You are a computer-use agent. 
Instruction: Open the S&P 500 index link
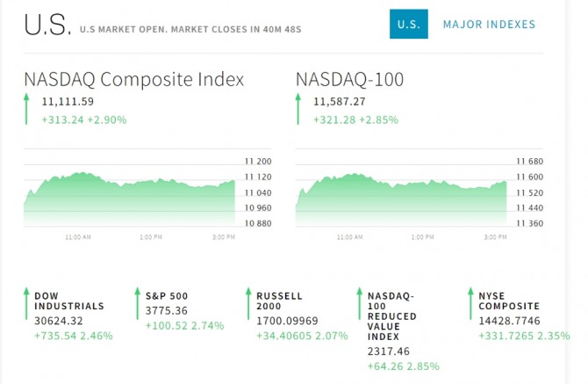click(x=167, y=296)
